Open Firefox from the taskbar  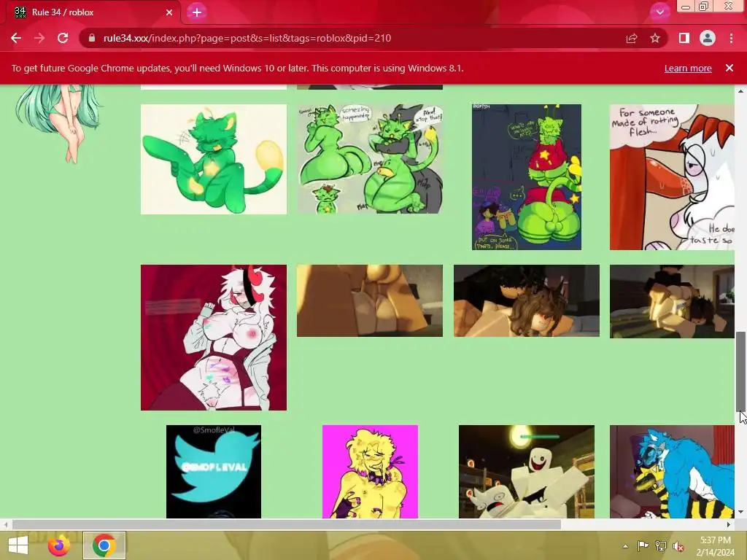(59, 545)
